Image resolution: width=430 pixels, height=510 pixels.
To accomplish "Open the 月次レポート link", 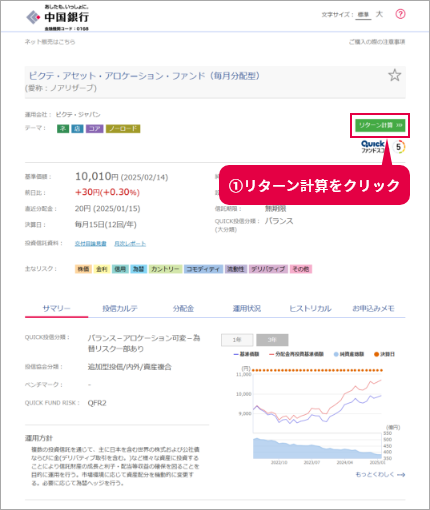I will [130, 244].
